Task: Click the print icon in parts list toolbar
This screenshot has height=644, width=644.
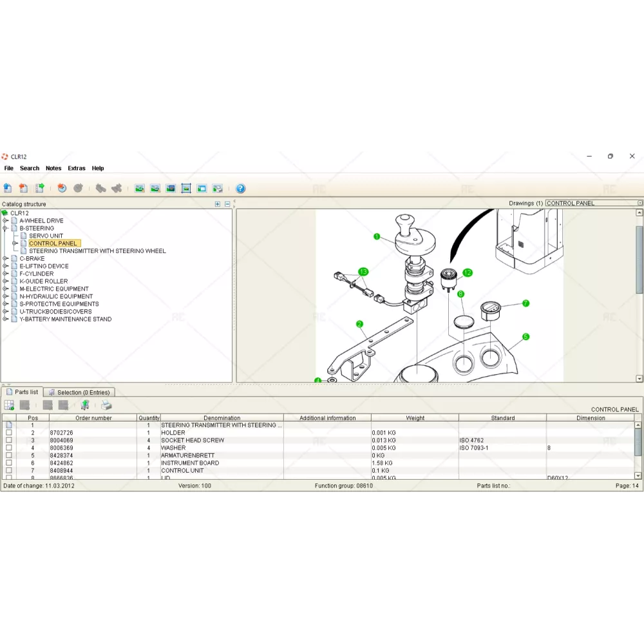Action: pos(107,405)
